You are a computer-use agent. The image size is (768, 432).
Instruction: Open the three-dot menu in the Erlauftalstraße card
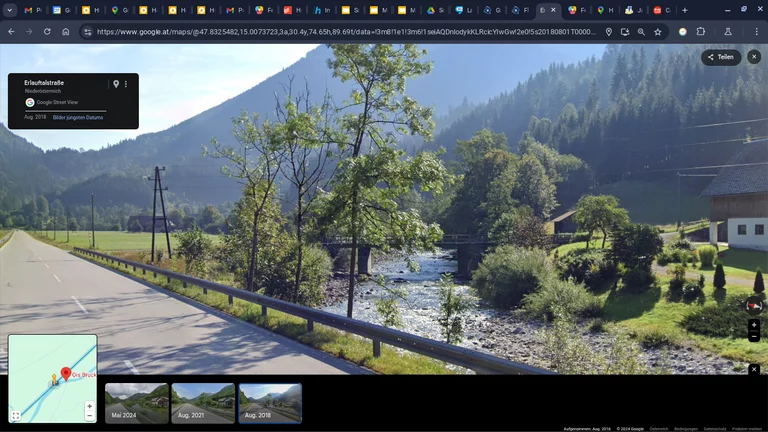click(x=126, y=84)
